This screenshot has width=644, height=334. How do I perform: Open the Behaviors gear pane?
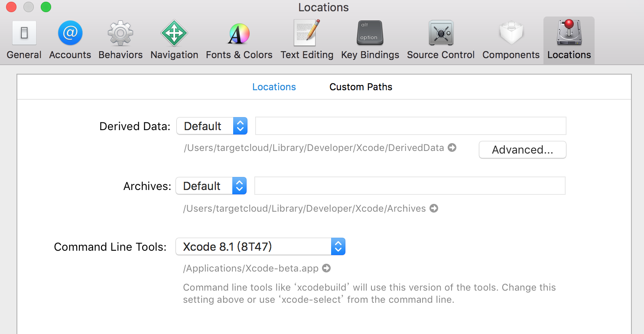pos(120,40)
